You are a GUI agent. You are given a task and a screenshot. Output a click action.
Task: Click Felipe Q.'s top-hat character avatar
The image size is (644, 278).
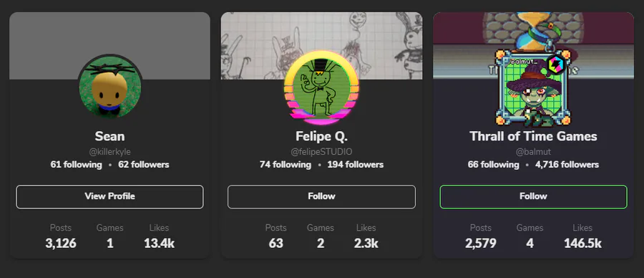321,87
